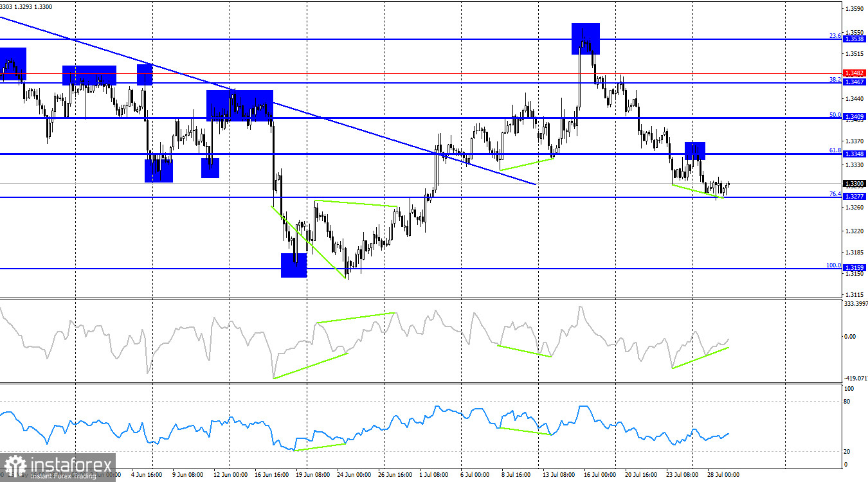The width and height of the screenshot is (868, 482).
Task: Click the 1.3220 value on the price scale
Action: click(x=854, y=231)
